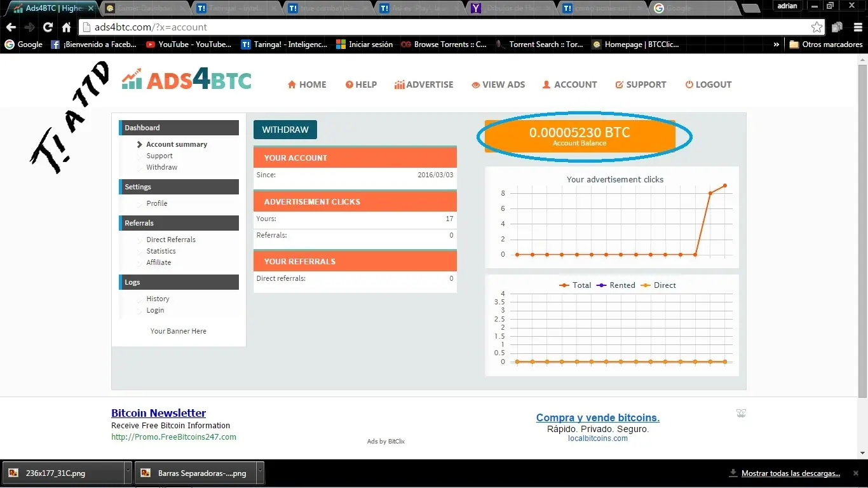The height and width of the screenshot is (488, 868).
Task: Open the Otros marcadores folder
Action: (x=826, y=44)
